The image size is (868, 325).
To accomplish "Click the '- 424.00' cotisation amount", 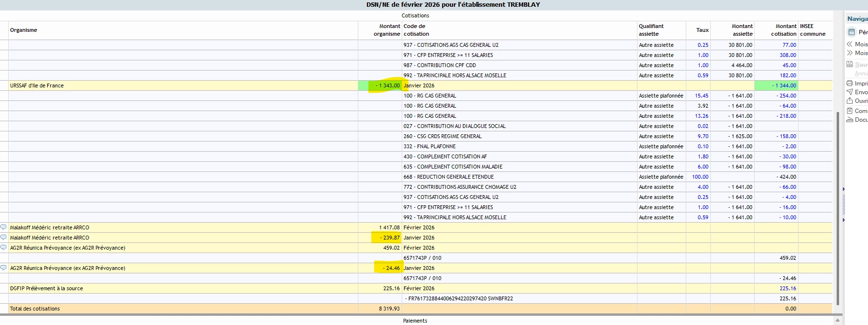I will pos(786,177).
